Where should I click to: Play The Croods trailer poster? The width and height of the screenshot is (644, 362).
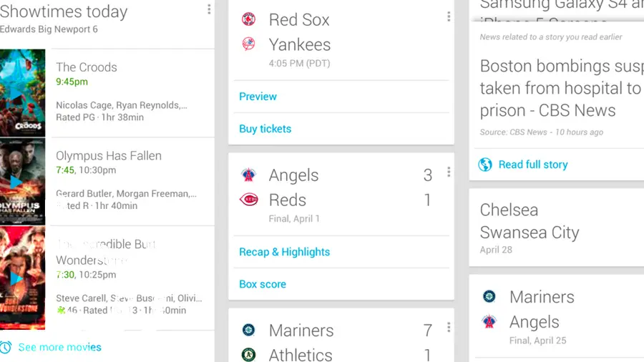[x=23, y=93]
